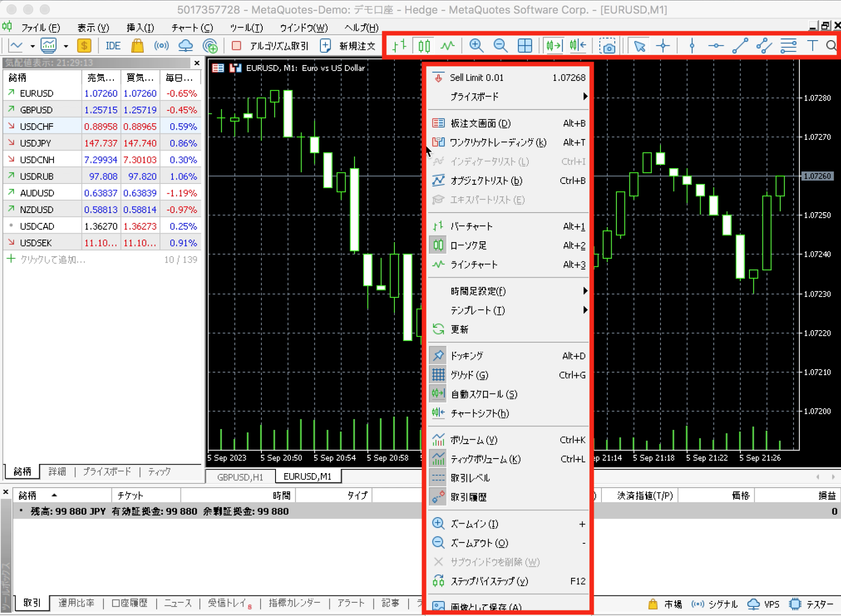Click the zoom out magnifier toolbar icon
Image resolution: width=841 pixels, height=616 pixels.
tap(500, 45)
